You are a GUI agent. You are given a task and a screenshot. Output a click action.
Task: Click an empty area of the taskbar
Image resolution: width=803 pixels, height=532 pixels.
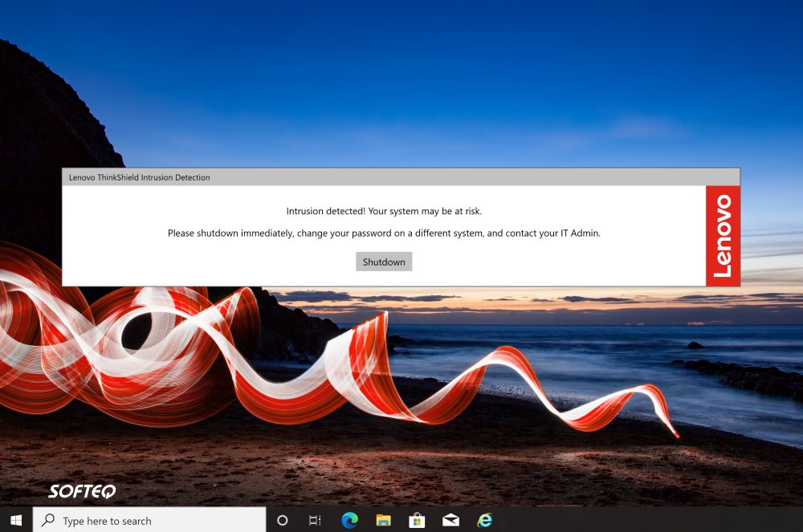(x=642, y=520)
